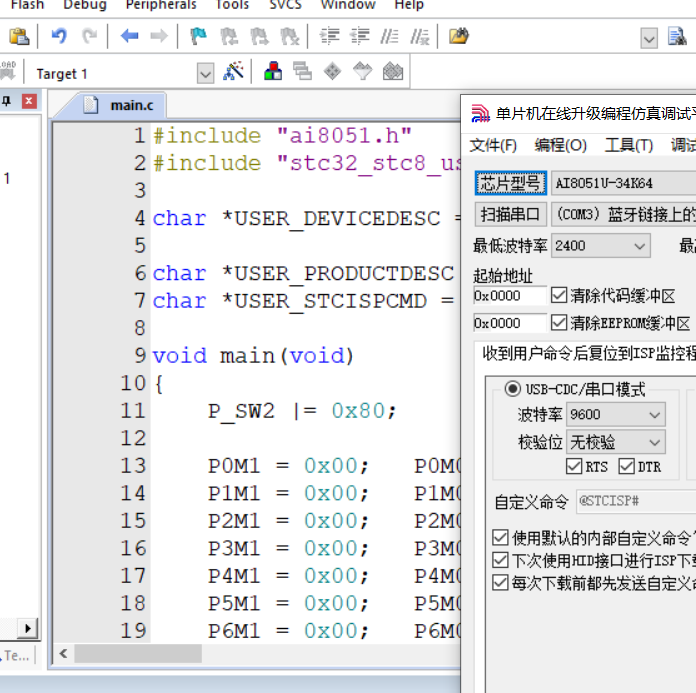Go to next bookmark icon
Screen dimensions: 696x693
pos(259,36)
